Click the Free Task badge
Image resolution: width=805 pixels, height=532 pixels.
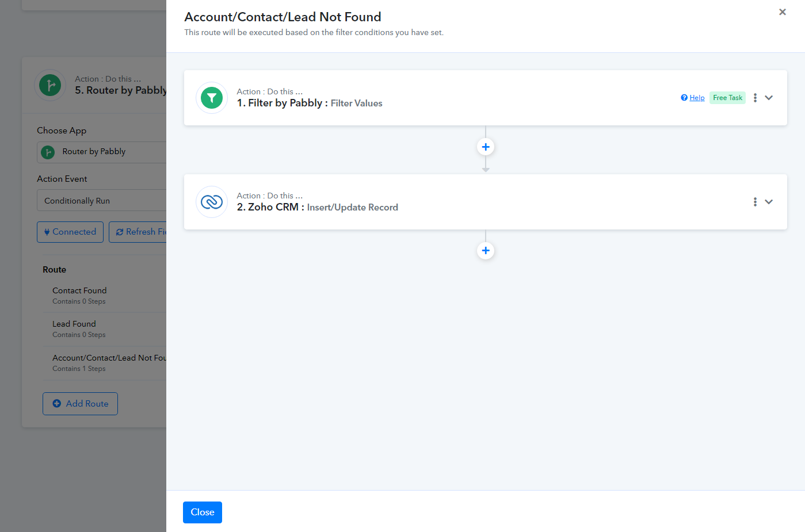click(727, 98)
